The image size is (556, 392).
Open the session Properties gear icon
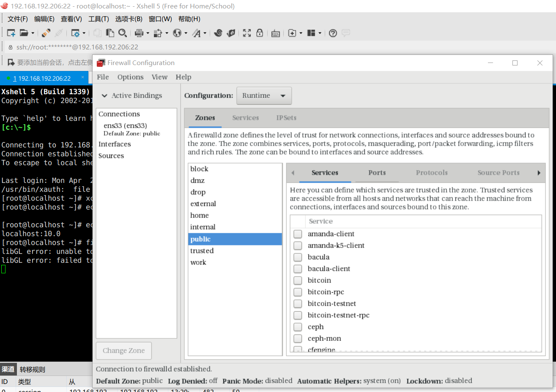[x=75, y=33]
